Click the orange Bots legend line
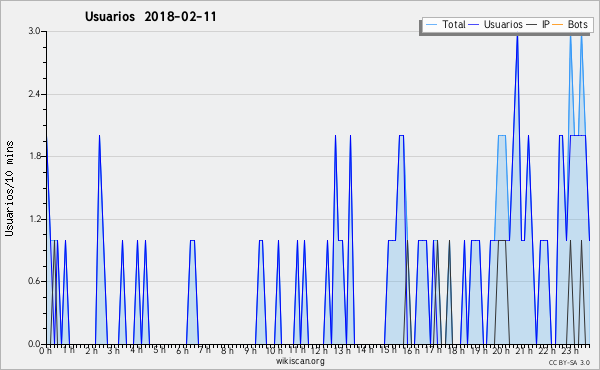Image resolution: width=600 pixels, height=370 pixels. [x=558, y=25]
